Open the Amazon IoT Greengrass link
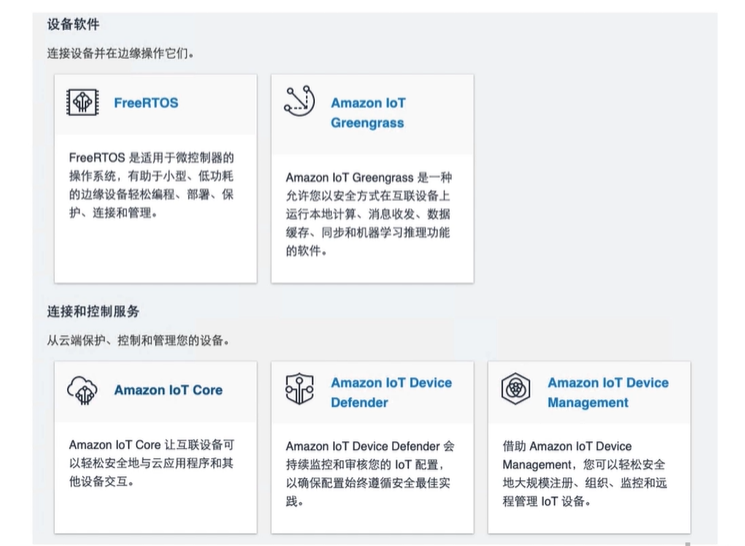This screenshot has height=546, width=745. coord(368,113)
